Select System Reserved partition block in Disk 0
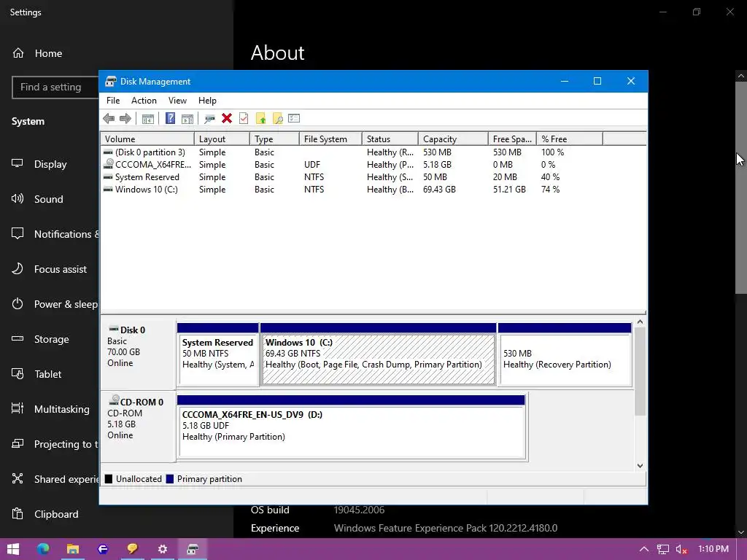 coord(217,354)
